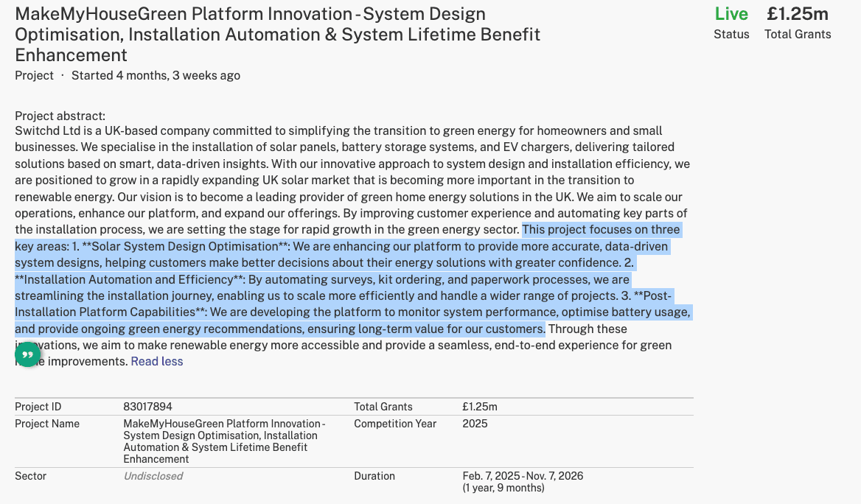Click the Project Name row label
861x504 pixels.
(47, 424)
